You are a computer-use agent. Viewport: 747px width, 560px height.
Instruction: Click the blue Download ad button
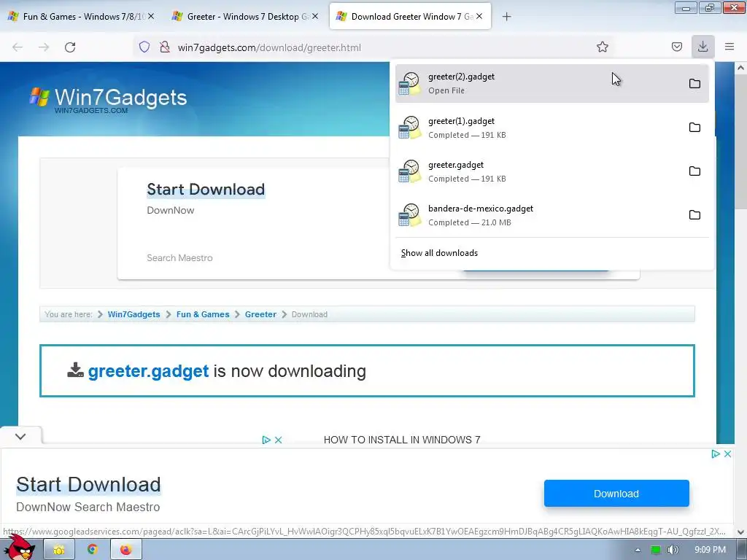[616, 494]
